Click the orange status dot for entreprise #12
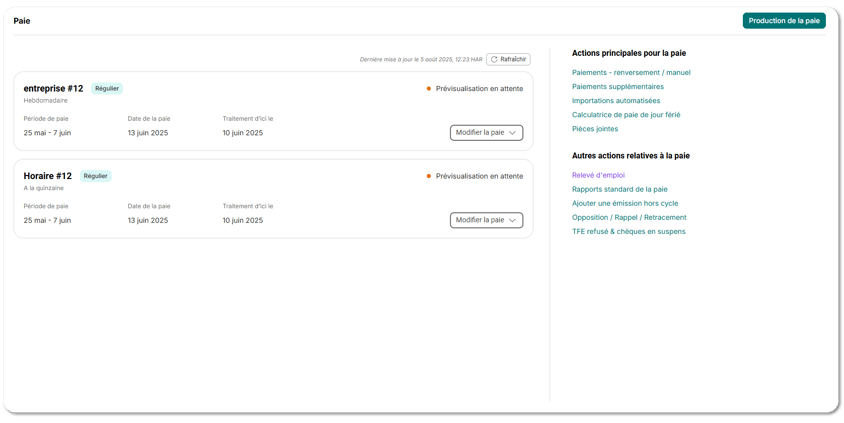 pyautogui.click(x=429, y=89)
